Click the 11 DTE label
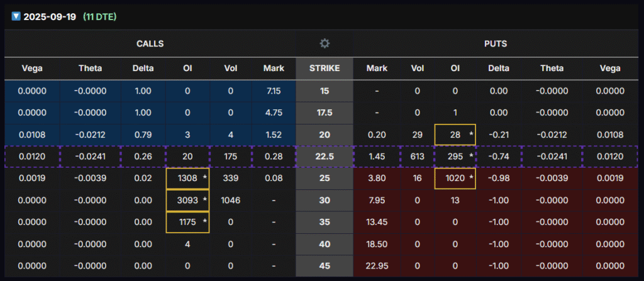 point(100,16)
